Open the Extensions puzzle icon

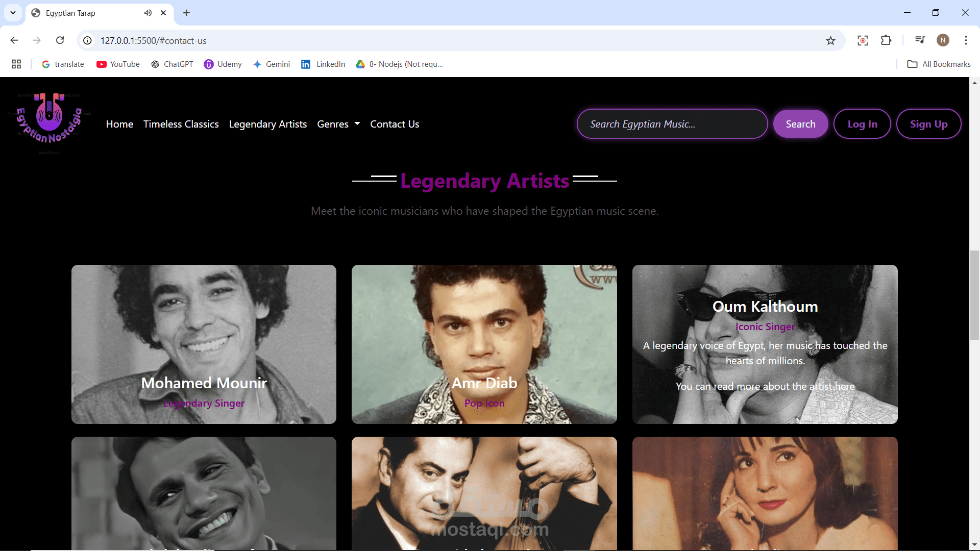click(x=886, y=40)
